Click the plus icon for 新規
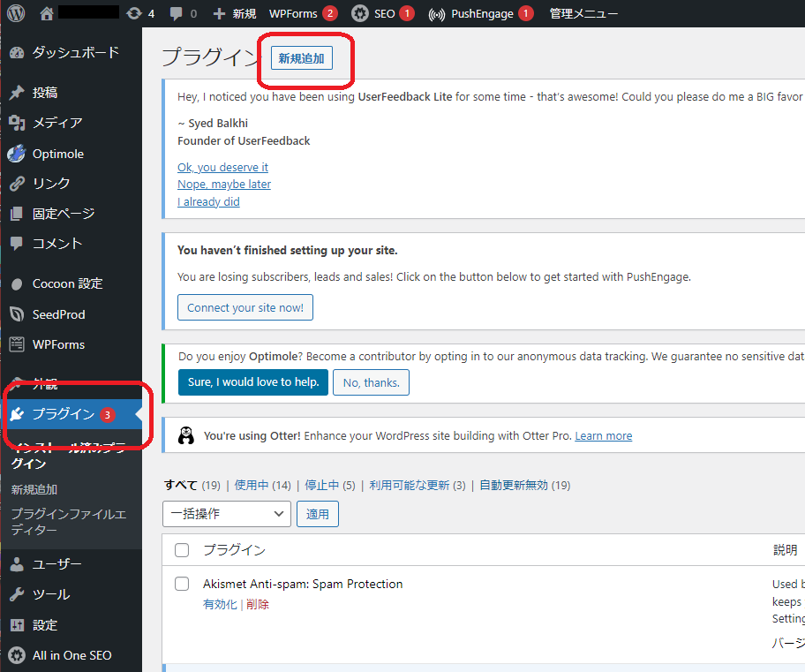Screen dimensions: 805x672 tap(219, 14)
